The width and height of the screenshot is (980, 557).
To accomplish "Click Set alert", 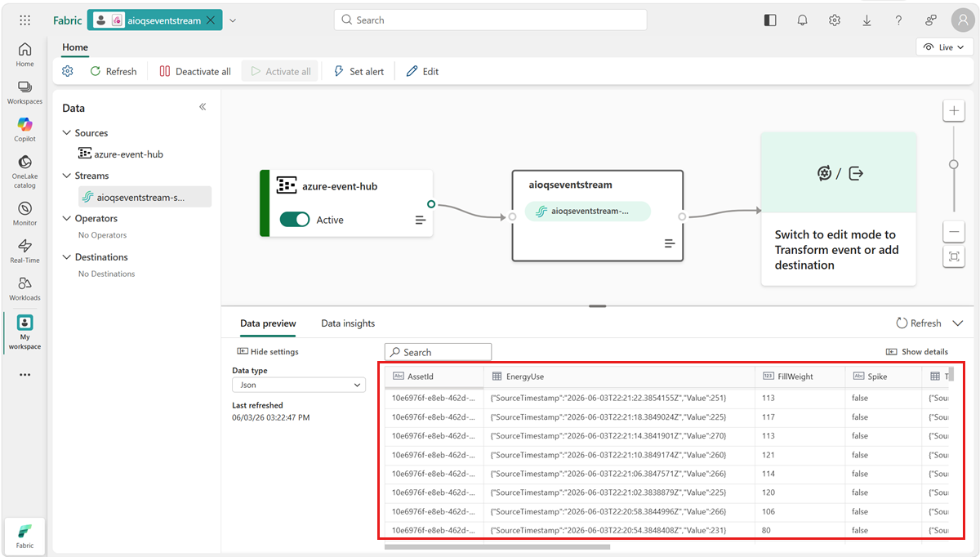I will click(x=359, y=71).
